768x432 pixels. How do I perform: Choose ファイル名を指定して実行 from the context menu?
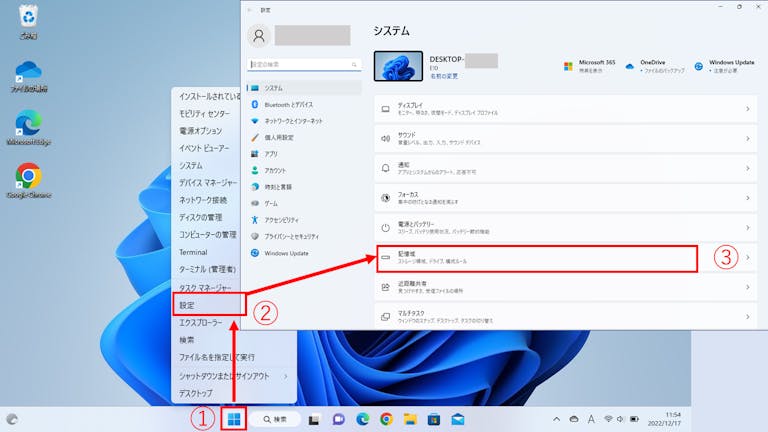[217, 358]
